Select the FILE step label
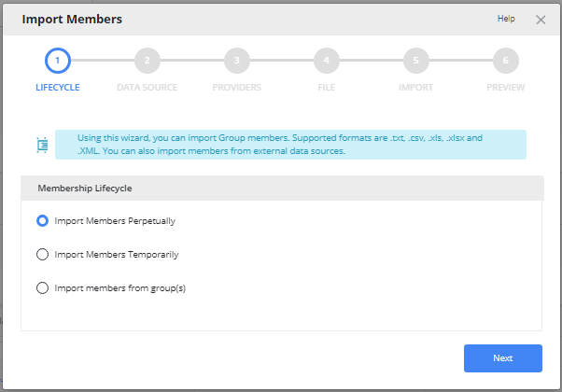562x392 pixels. click(326, 88)
